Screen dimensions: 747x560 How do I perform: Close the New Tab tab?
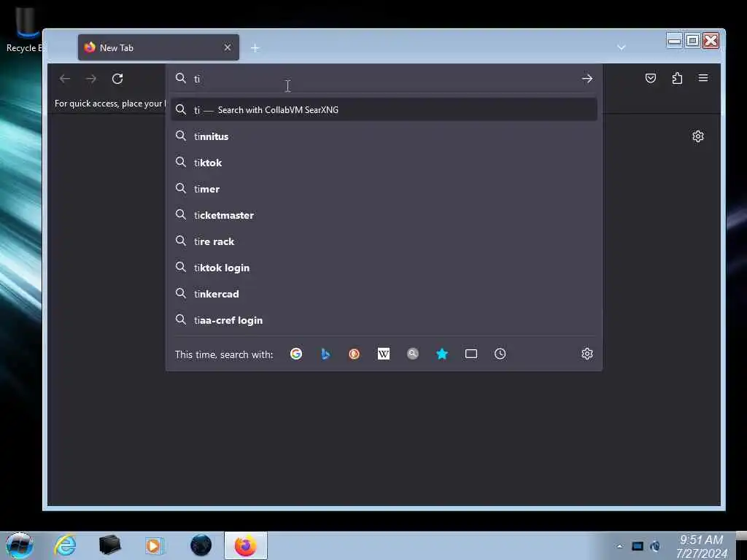click(x=228, y=47)
